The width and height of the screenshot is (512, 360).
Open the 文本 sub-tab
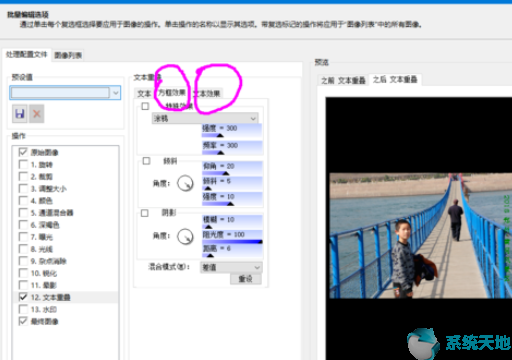click(x=144, y=94)
